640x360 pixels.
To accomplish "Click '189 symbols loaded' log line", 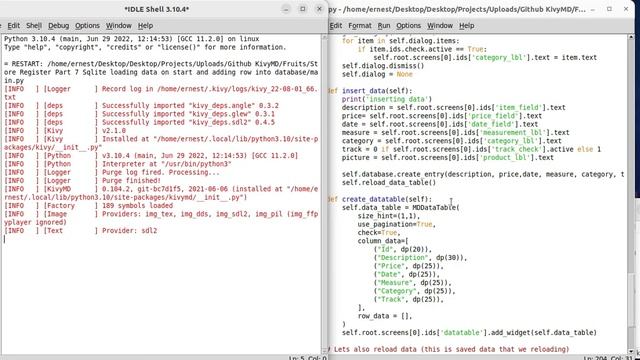I will (89, 206).
